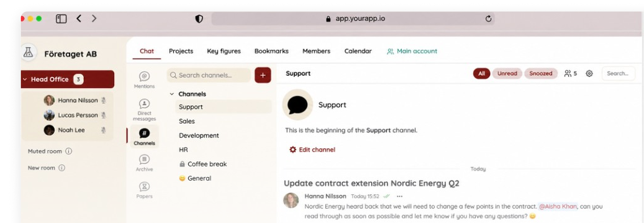Select the Coffee break channel

pyautogui.click(x=203, y=164)
